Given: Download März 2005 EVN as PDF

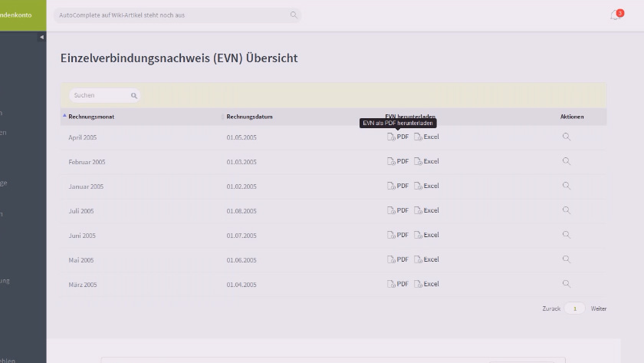Looking at the screenshot, I should pyautogui.click(x=398, y=284).
